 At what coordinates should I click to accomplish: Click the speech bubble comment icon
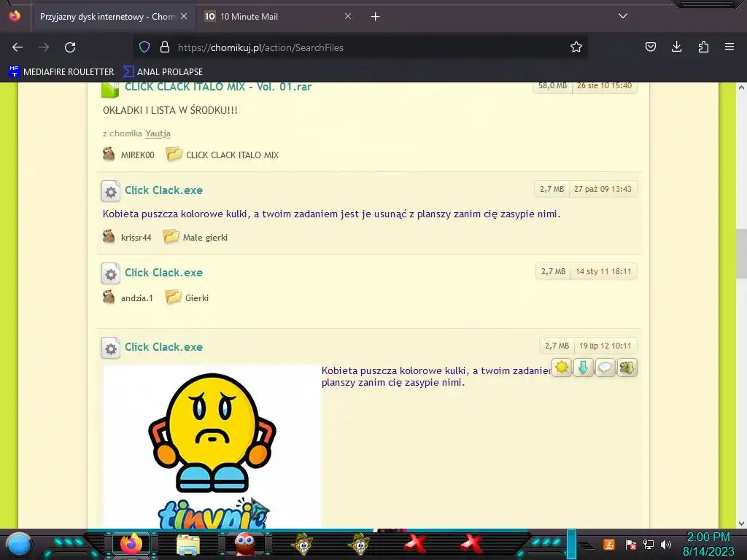coord(605,367)
